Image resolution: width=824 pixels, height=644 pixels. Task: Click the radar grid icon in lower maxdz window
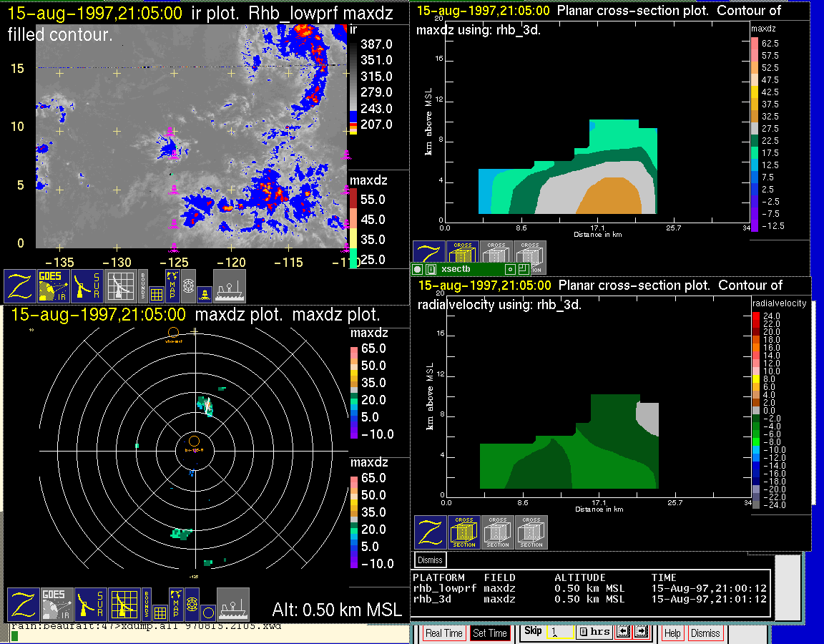click(x=123, y=604)
